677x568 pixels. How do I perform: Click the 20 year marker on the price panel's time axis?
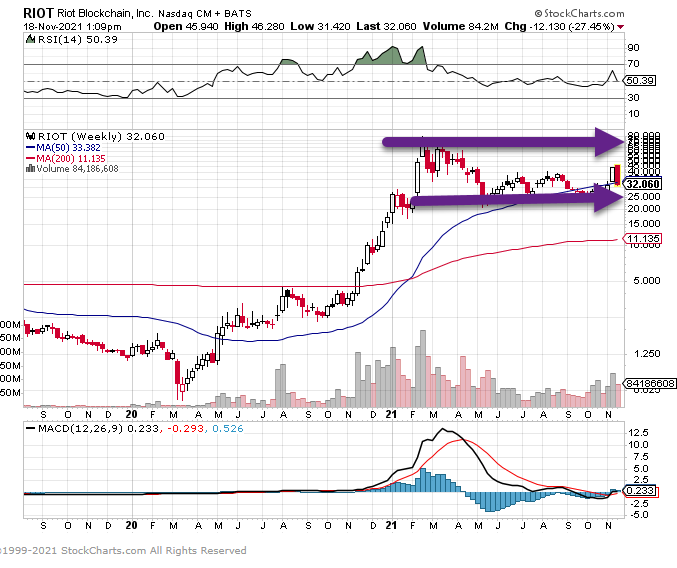131,414
